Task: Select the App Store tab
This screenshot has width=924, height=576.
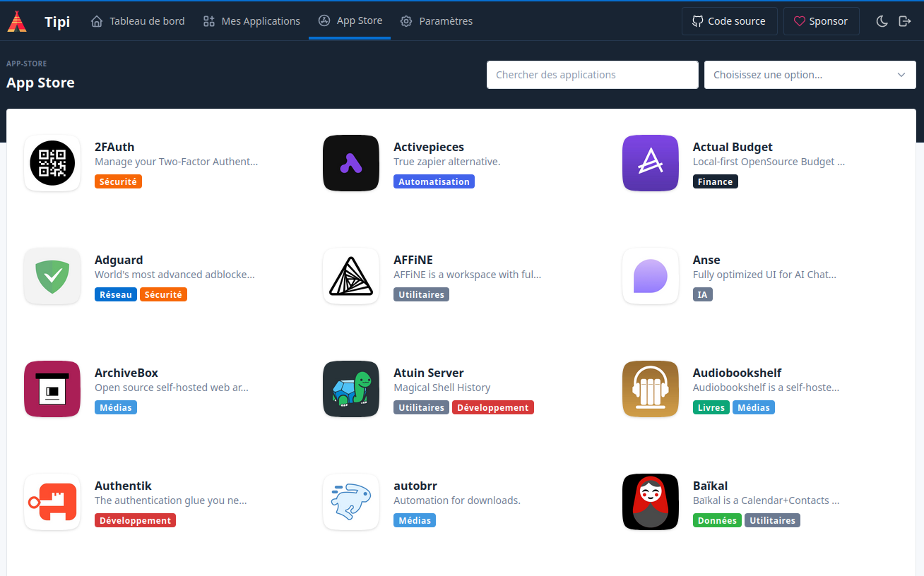Action: 350,21
